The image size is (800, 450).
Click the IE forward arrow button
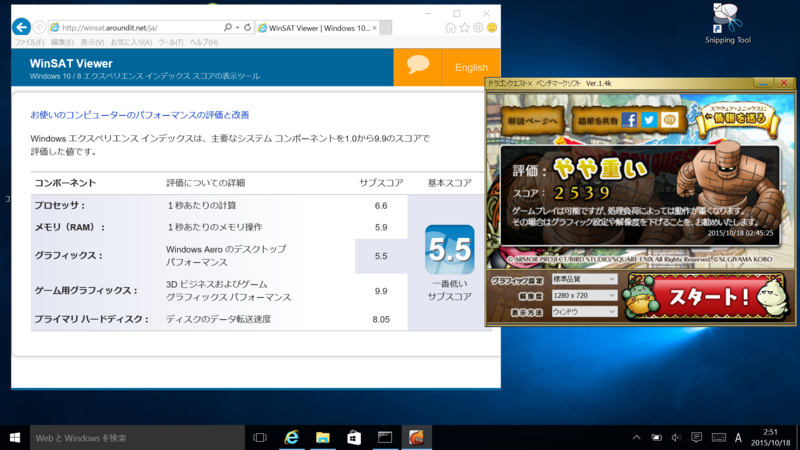pos(39,28)
